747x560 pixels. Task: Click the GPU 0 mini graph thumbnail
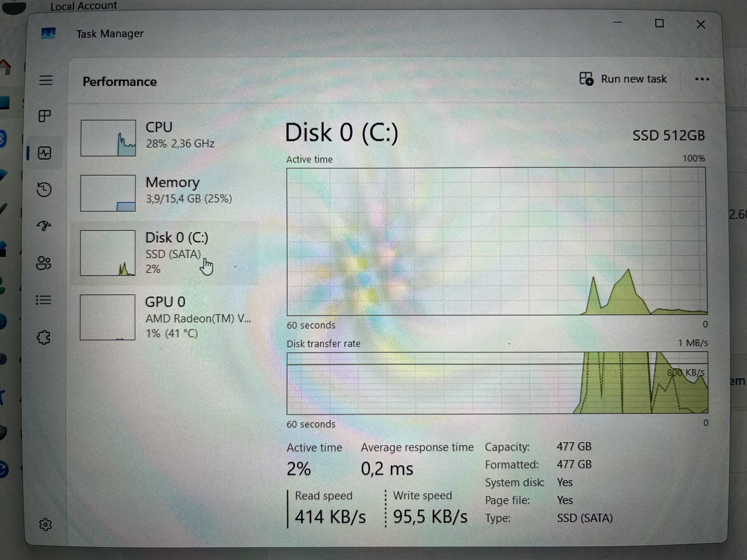108,317
